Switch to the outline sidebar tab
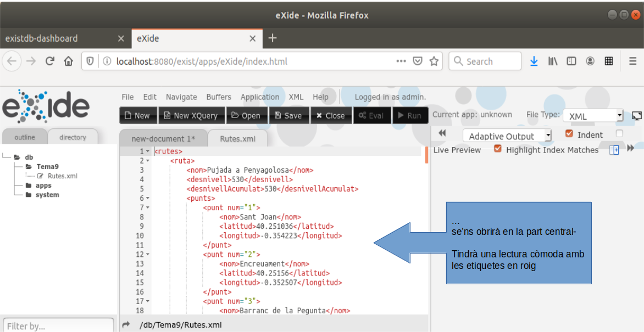The height and width of the screenshot is (332, 644). pos(25,137)
